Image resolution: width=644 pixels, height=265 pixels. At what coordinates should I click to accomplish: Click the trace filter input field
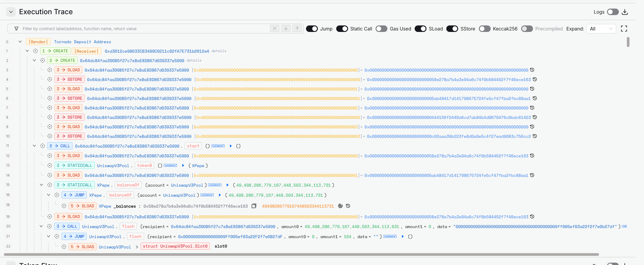click(142, 29)
